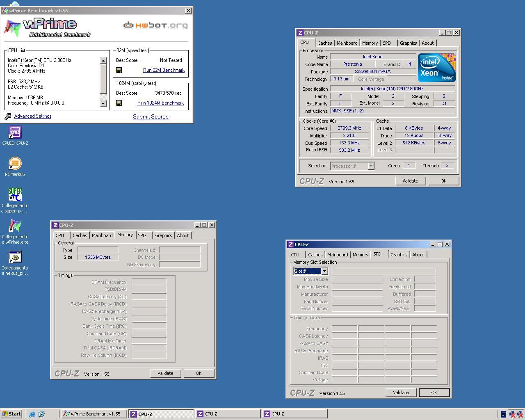This screenshot has height=420, width=525.
Task: Switch to wPrime Benchmark taskbar button
Action: pos(94,414)
